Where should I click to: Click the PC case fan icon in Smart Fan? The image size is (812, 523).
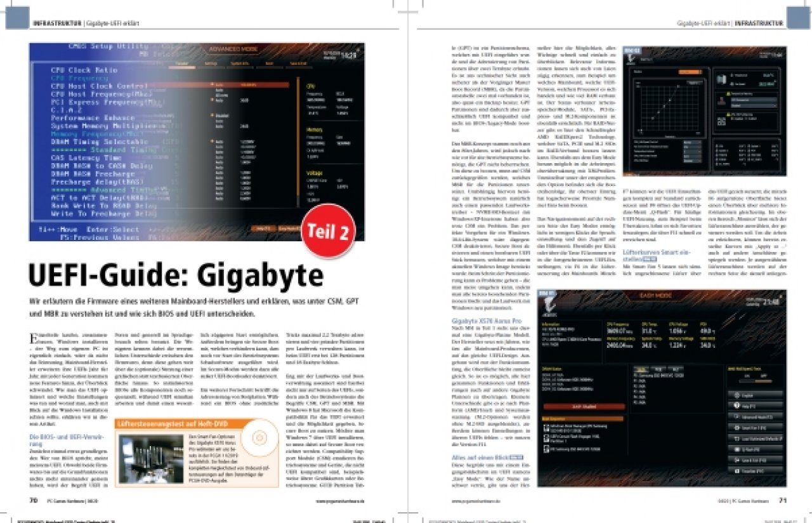(x=721, y=79)
